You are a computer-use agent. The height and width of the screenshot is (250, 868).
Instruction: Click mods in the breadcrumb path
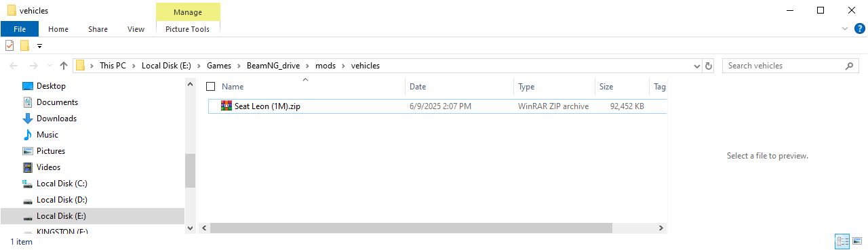tap(325, 66)
